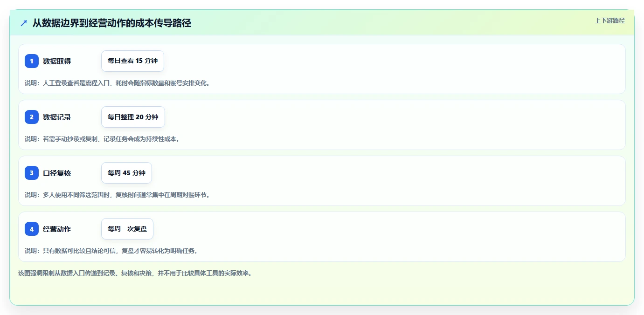Select the 数据记录 step label
This screenshot has height=315, width=644.
pyautogui.click(x=57, y=117)
